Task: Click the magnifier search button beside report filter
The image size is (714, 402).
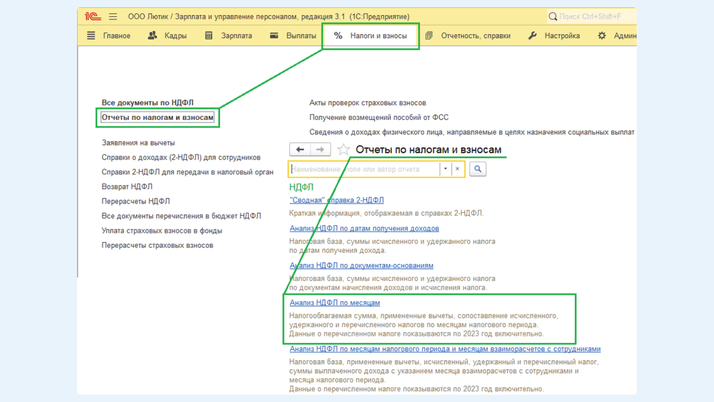Action: (478, 169)
